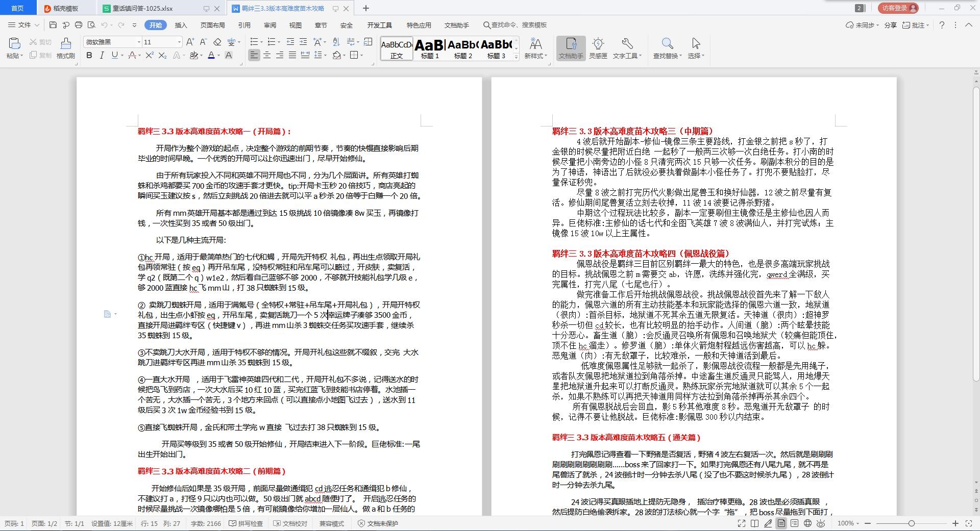The image size is (980, 531).
Task: Switch to outline view icon in status bar
Action: tap(794, 523)
